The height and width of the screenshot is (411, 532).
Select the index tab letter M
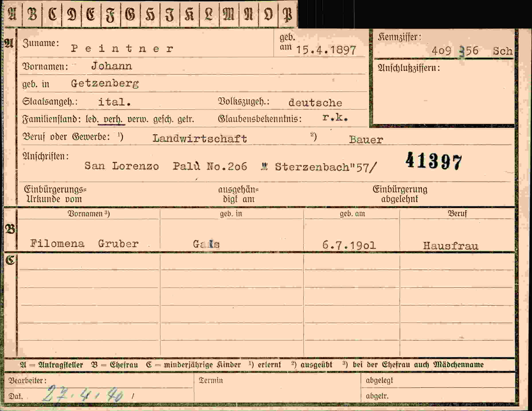coord(229,14)
